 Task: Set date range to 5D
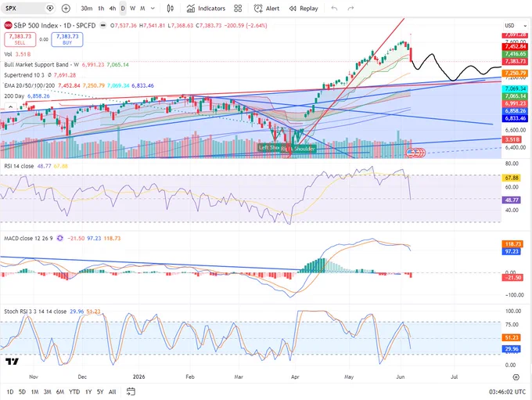(x=22, y=392)
